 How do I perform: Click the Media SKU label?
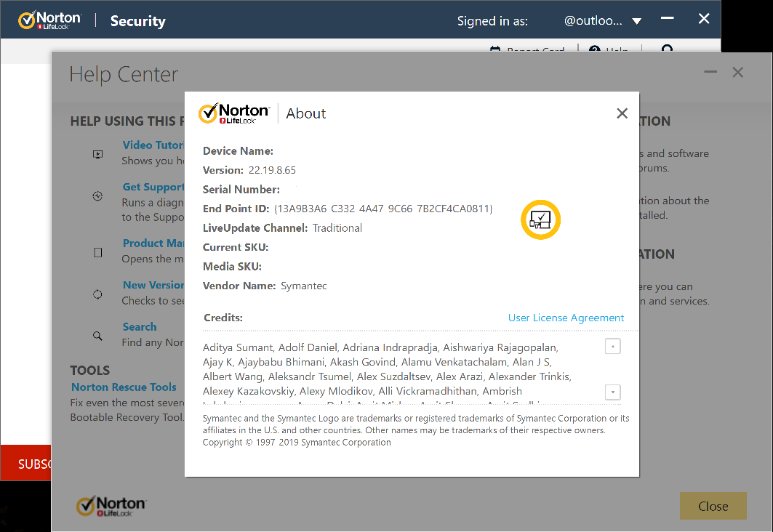[232, 266]
